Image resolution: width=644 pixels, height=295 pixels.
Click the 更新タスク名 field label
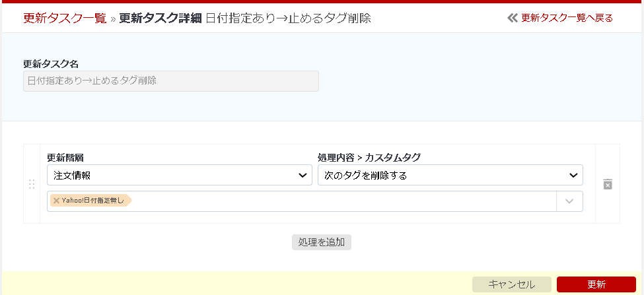[x=51, y=64]
